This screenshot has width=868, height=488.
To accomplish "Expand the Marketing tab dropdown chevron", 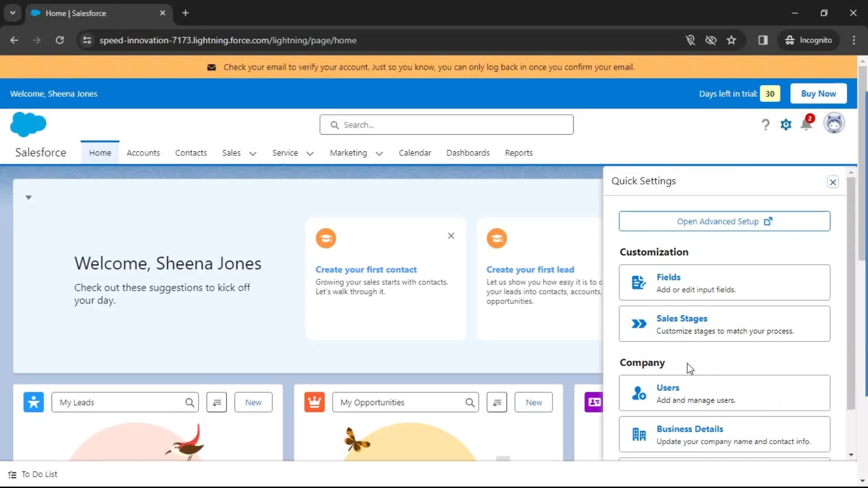I will pyautogui.click(x=379, y=154).
